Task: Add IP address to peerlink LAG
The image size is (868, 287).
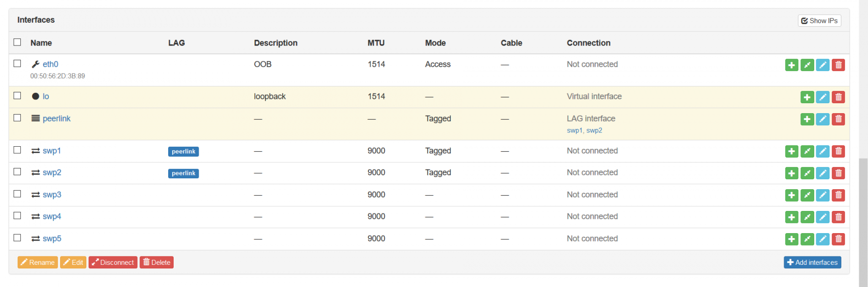Action: tap(807, 119)
